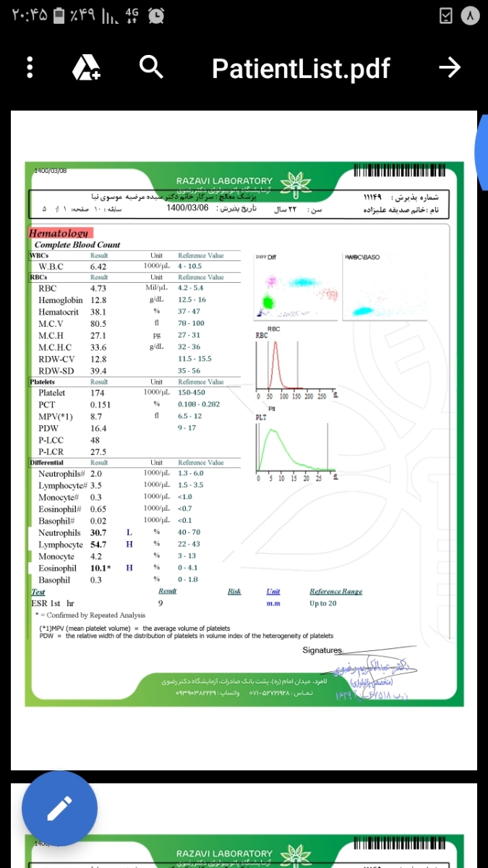Viewport: 488px width, 868px height.
Task: Tap the RBC count 4.73
Action: [x=98, y=288]
